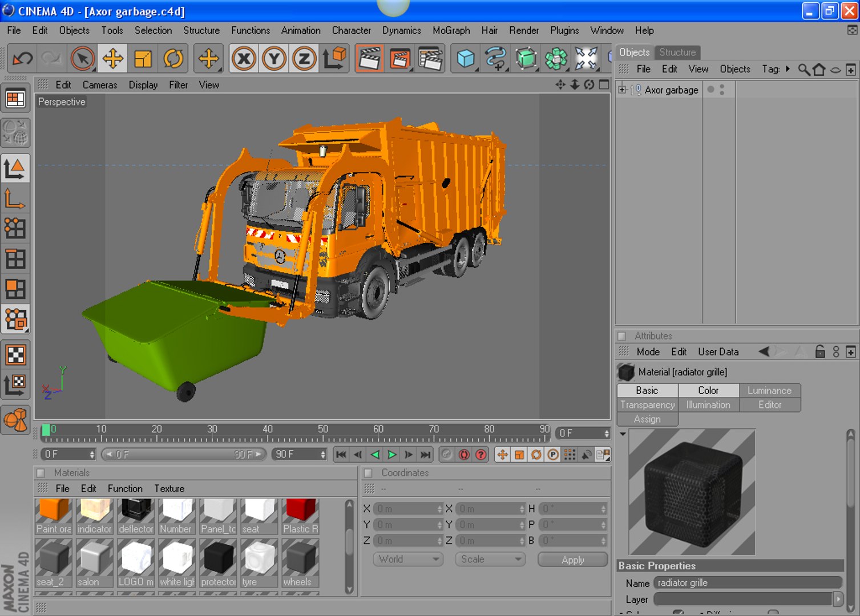
Task: Open the Scale dropdown in Coordinates
Action: pos(490,560)
